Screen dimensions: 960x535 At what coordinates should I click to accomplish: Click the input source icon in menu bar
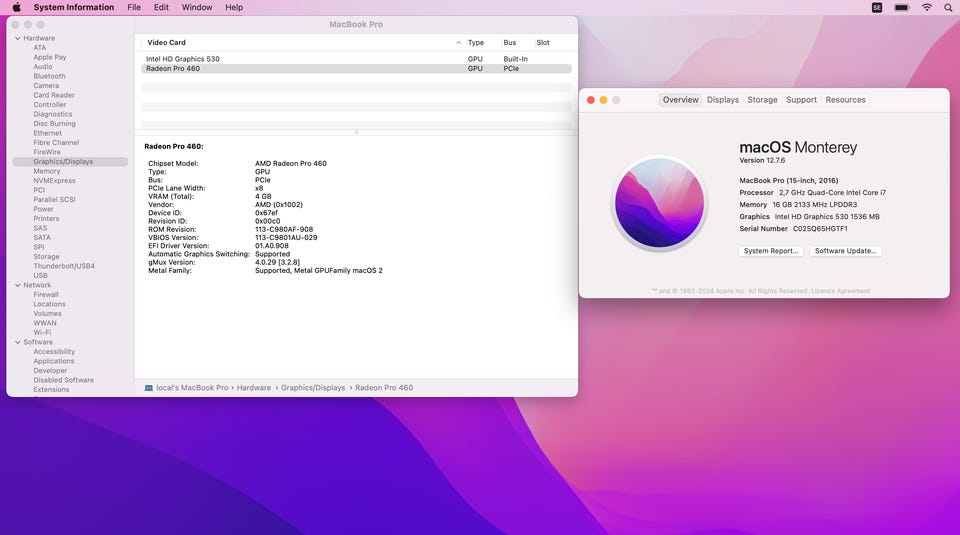pos(877,7)
